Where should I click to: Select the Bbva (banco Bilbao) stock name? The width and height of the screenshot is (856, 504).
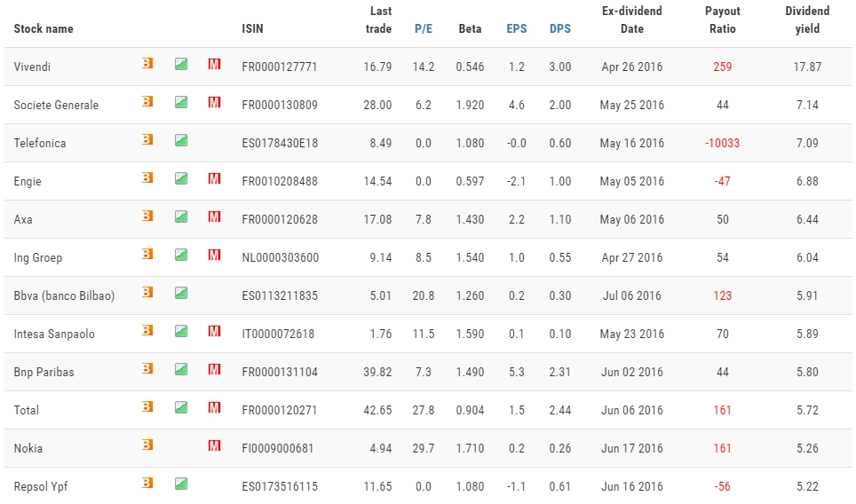tap(65, 296)
